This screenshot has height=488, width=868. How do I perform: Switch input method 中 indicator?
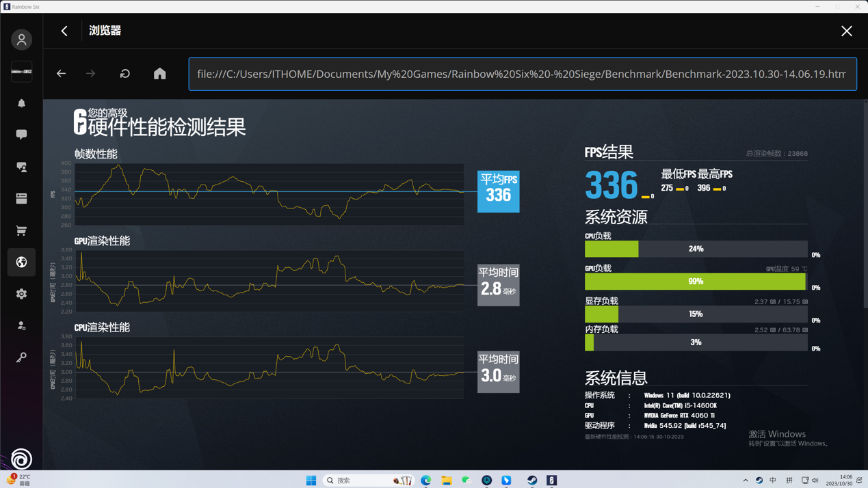[x=773, y=480]
